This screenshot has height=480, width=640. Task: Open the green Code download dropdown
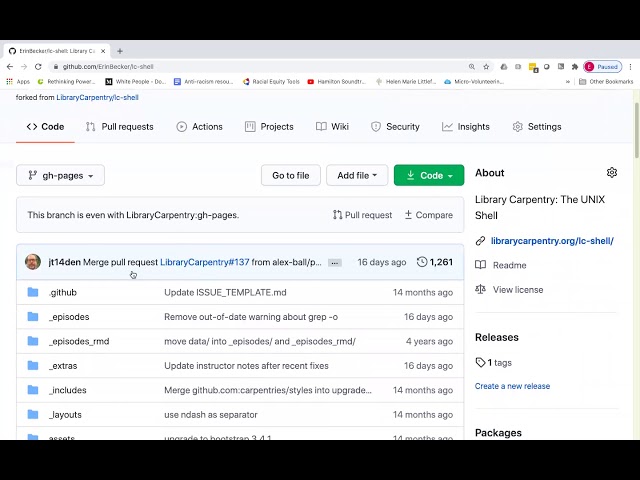pyautogui.click(x=429, y=175)
